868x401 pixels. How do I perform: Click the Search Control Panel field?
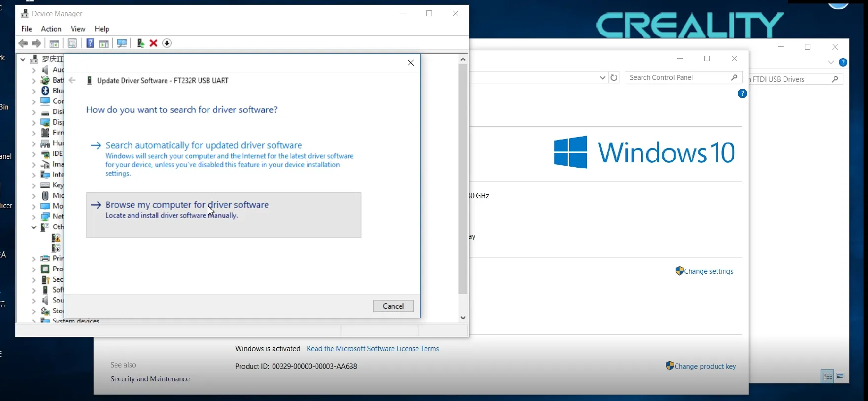click(678, 77)
